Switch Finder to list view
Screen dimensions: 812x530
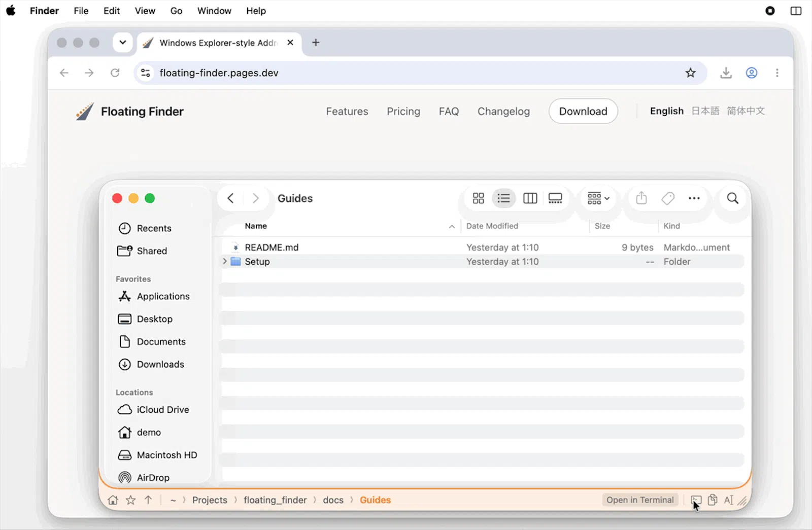(504, 198)
